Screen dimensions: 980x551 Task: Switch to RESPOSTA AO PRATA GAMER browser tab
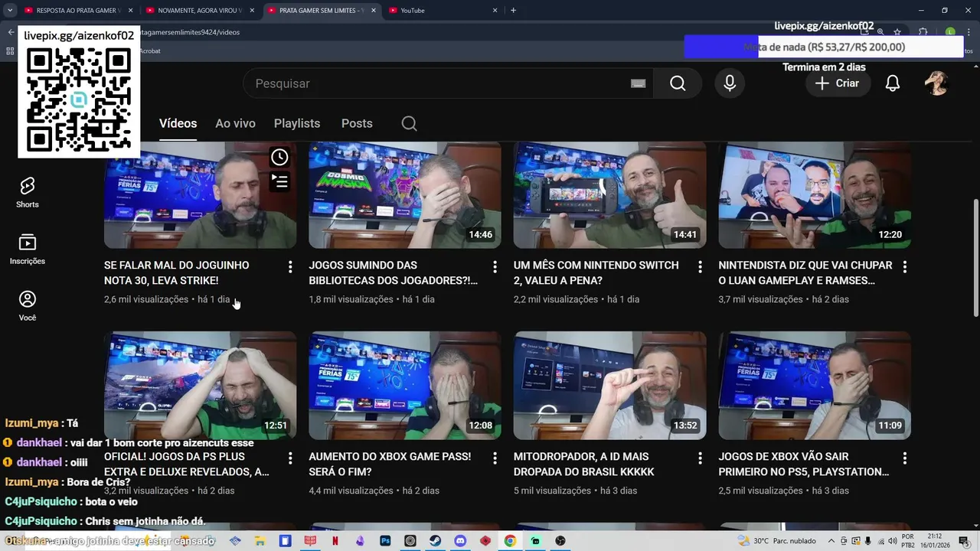(77, 10)
